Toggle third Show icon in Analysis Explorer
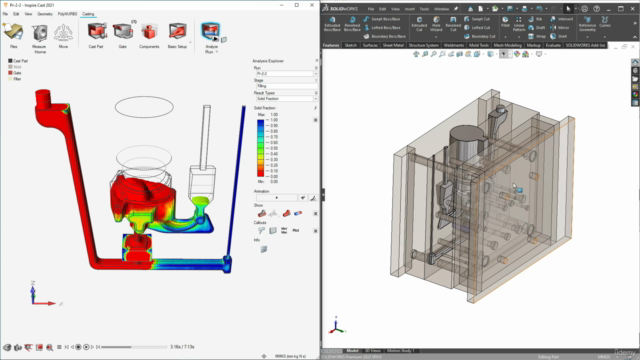 pos(287,213)
